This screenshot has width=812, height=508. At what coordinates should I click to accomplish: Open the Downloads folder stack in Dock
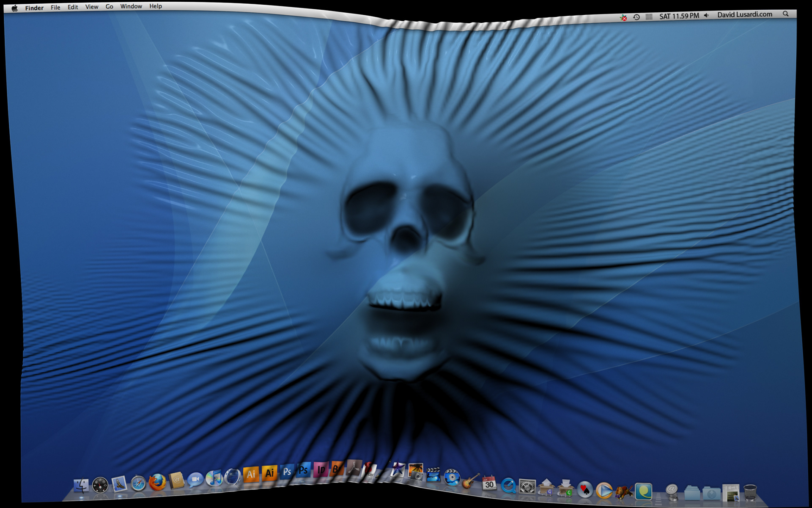point(711,493)
